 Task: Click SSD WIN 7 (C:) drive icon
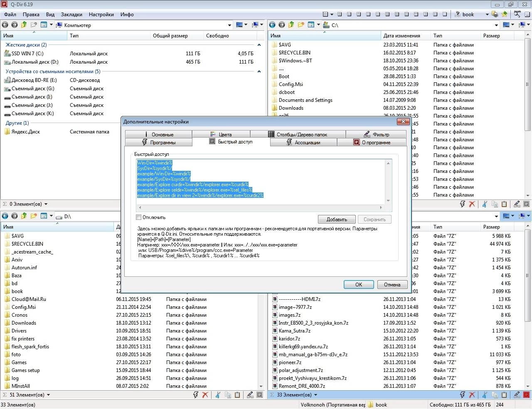[x=7, y=53]
